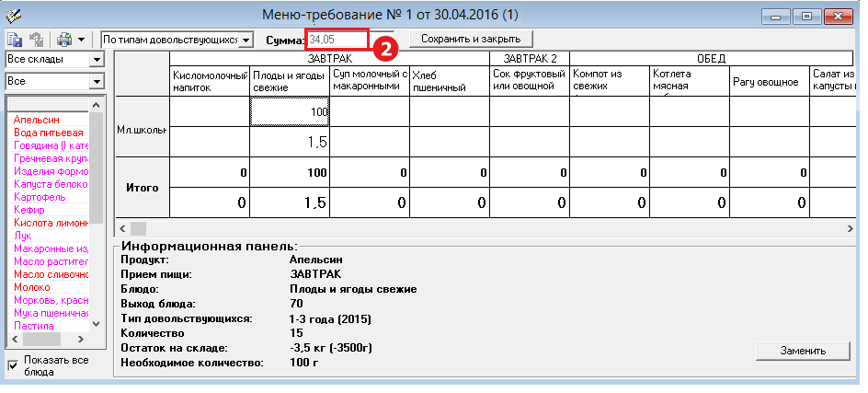Click the red step 2 marker badge

coord(387,40)
